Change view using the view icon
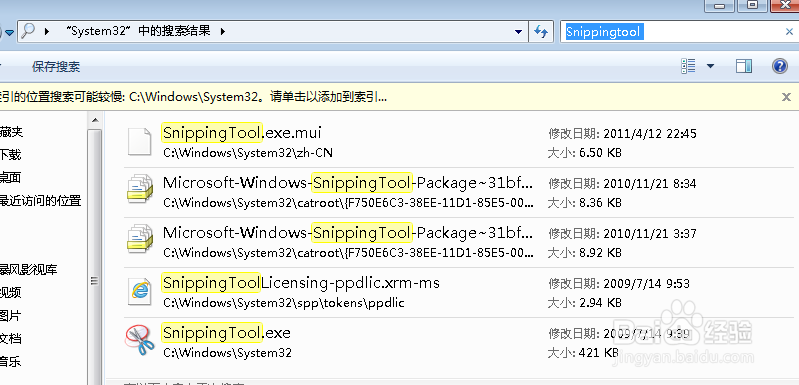The height and width of the screenshot is (385, 799). pos(688,66)
